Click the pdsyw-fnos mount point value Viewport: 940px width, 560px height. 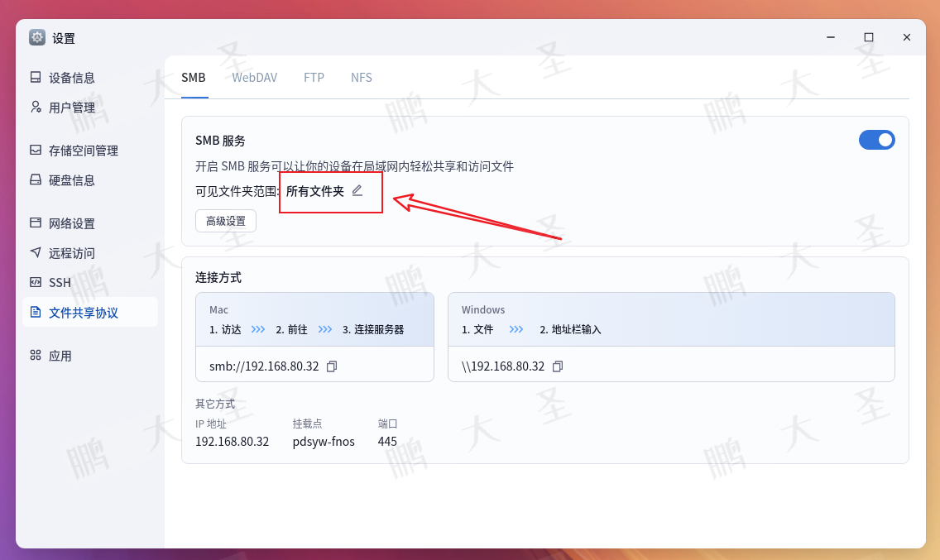tap(324, 442)
